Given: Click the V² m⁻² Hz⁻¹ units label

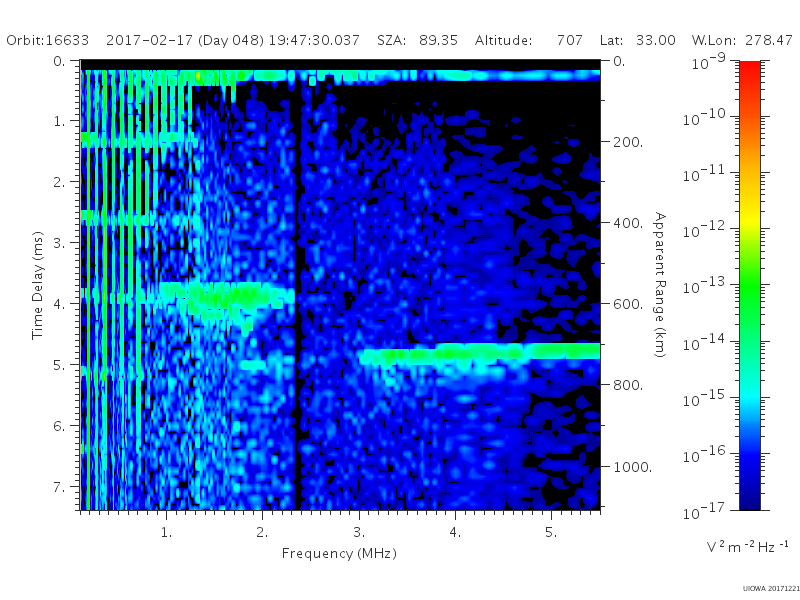Looking at the screenshot, I should 747,546.
